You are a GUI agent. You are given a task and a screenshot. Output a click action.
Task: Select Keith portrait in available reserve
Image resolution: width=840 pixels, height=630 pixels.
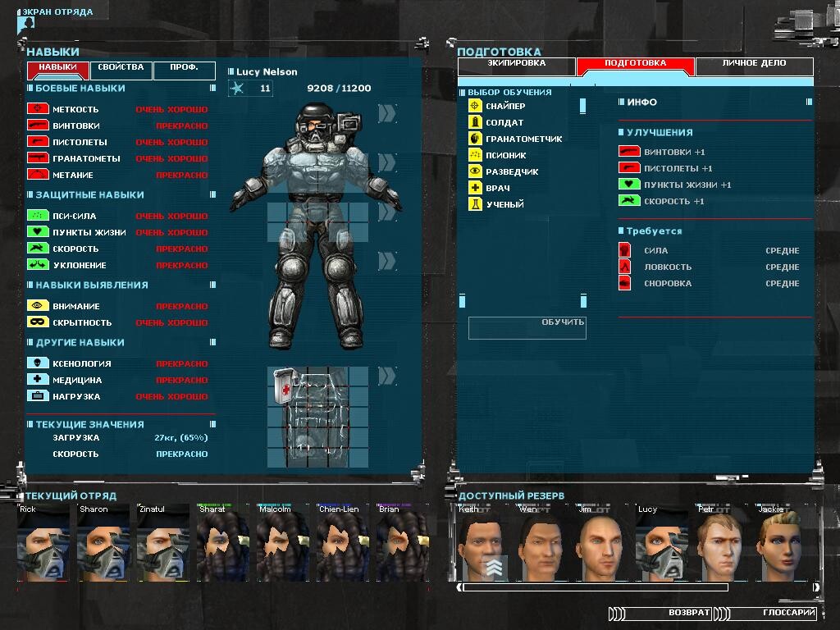(x=482, y=542)
